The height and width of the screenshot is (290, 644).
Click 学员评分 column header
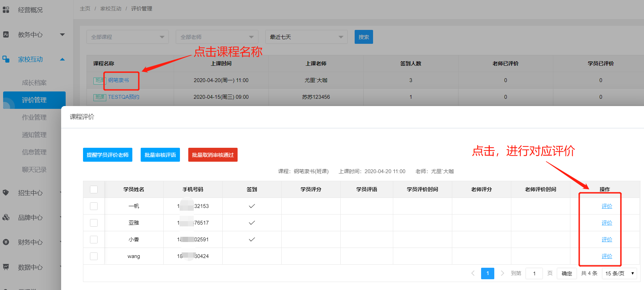311,190
